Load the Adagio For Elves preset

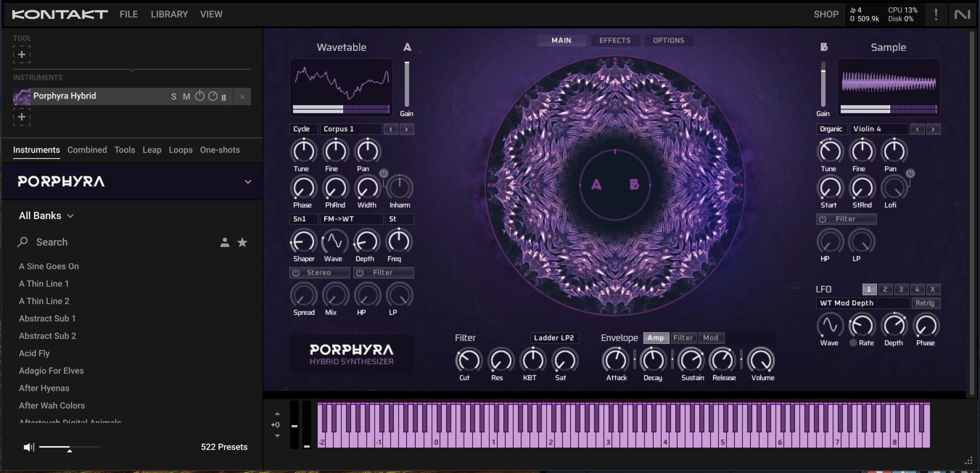51,371
